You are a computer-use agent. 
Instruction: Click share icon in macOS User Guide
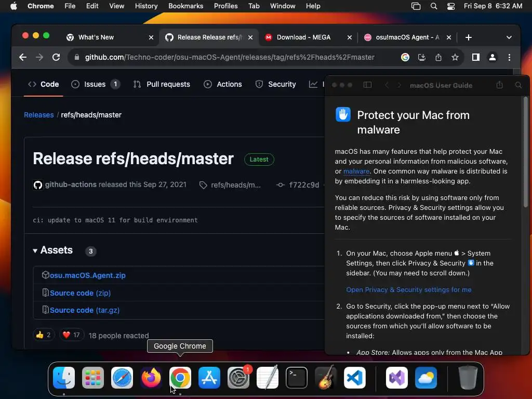[x=499, y=85]
